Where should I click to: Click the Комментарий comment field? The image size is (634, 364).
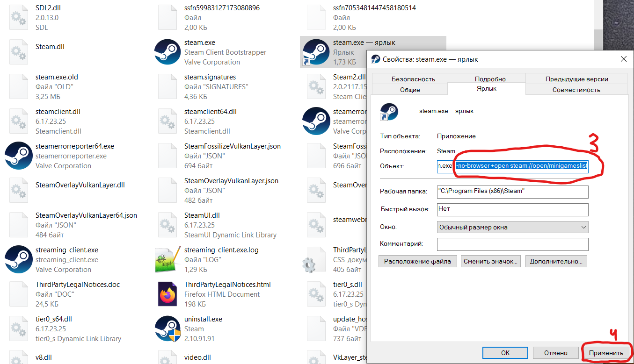point(512,244)
